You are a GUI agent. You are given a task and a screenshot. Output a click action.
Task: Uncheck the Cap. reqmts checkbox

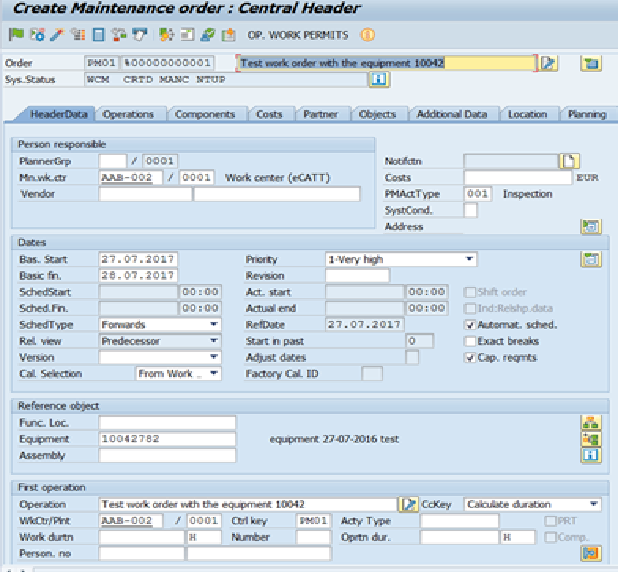coord(471,357)
